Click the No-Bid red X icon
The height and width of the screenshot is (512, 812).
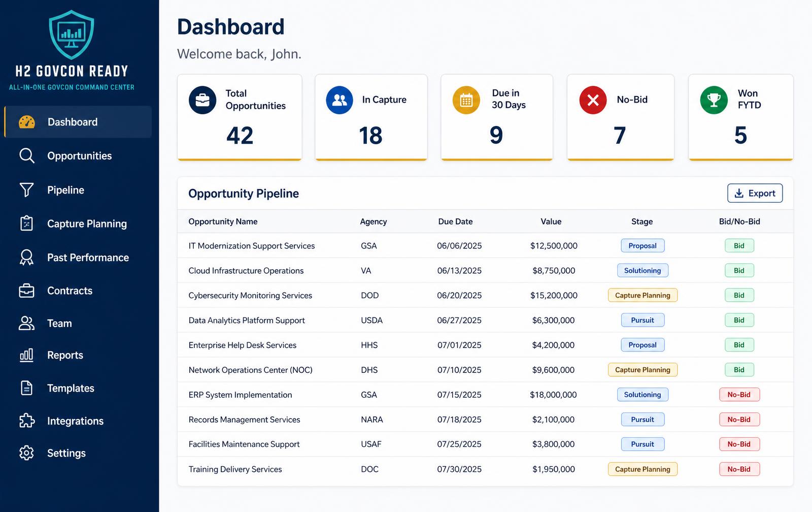pos(593,100)
